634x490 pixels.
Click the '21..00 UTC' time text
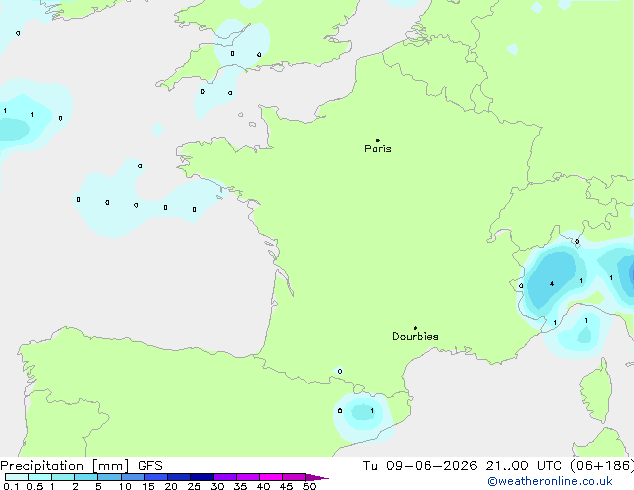click(524, 466)
